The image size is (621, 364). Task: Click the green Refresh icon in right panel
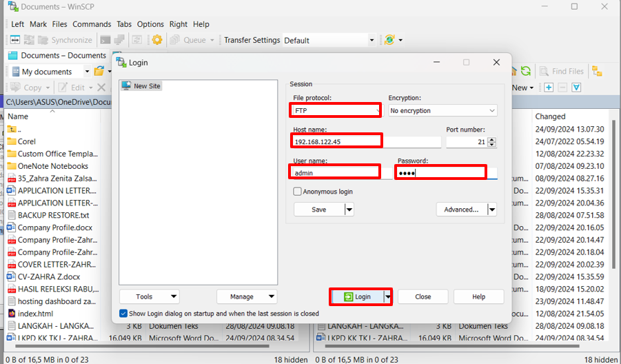click(526, 71)
